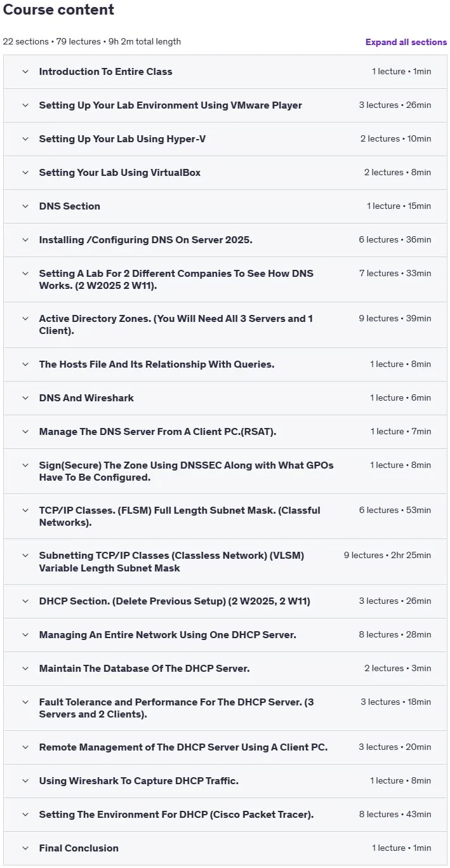Expand chevron for Active Directory Zones section
Screen dimensions: 450x868
coord(25,319)
